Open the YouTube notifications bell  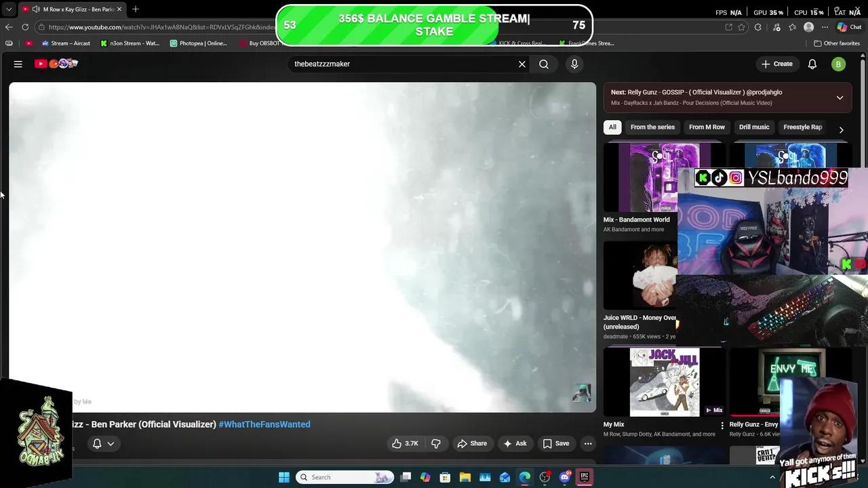tap(812, 64)
